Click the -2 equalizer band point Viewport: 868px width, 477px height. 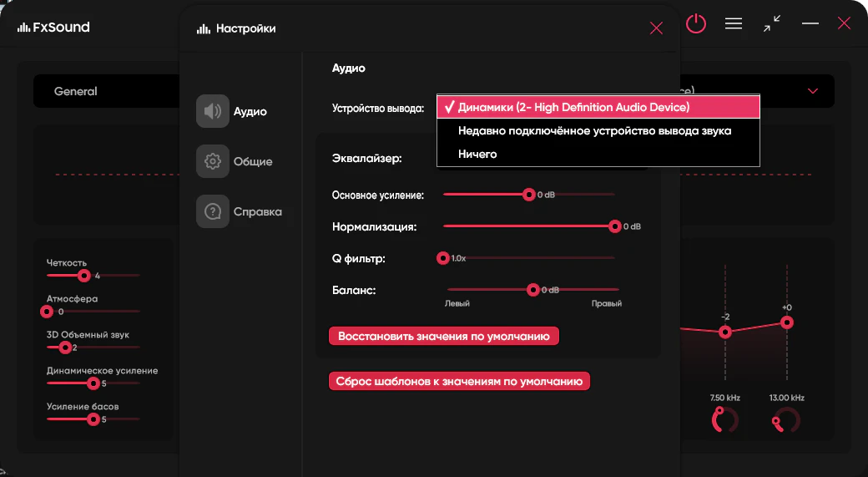(725, 332)
